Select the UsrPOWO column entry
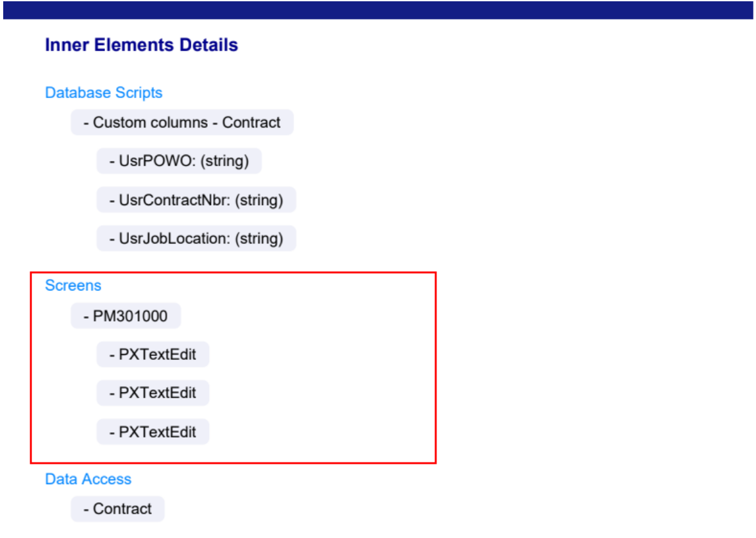The image size is (756, 538). point(179,161)
